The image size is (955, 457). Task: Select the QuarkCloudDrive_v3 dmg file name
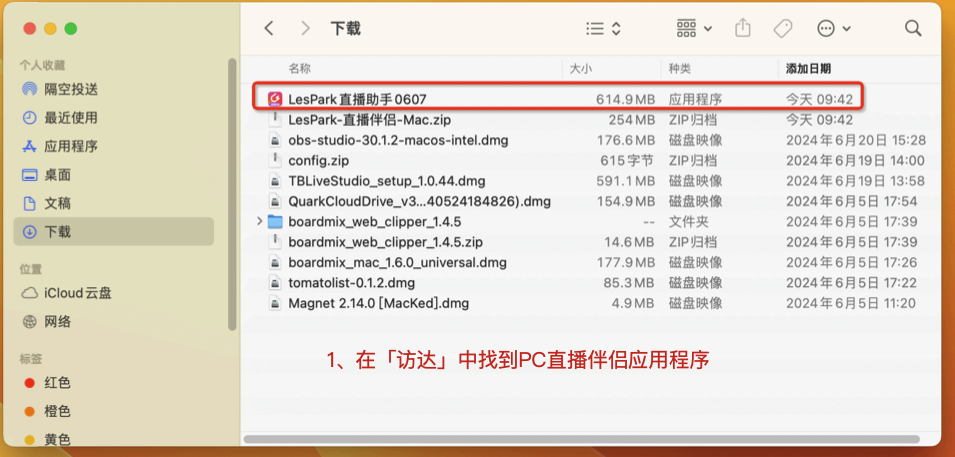pos(420,201)
